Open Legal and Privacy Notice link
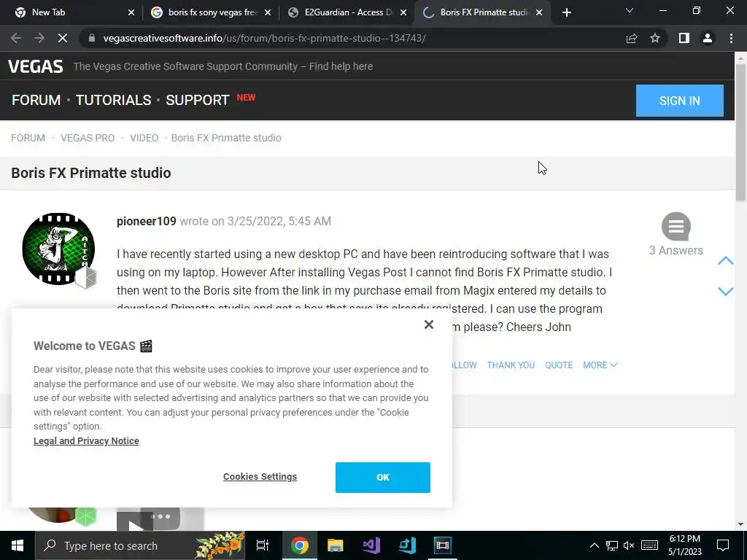747x560 pixels. 86,441
